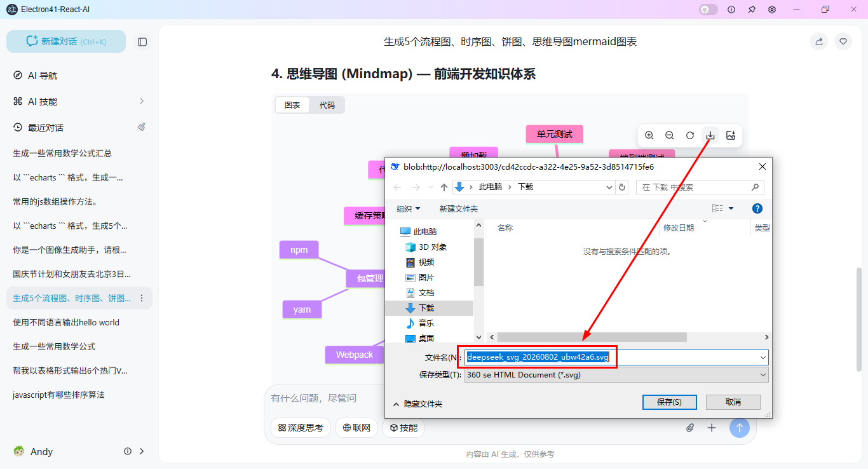This screenshot has width=868, height=469.
Task: Click the blue help icon in the save dialog
Action: click(757, 208)
